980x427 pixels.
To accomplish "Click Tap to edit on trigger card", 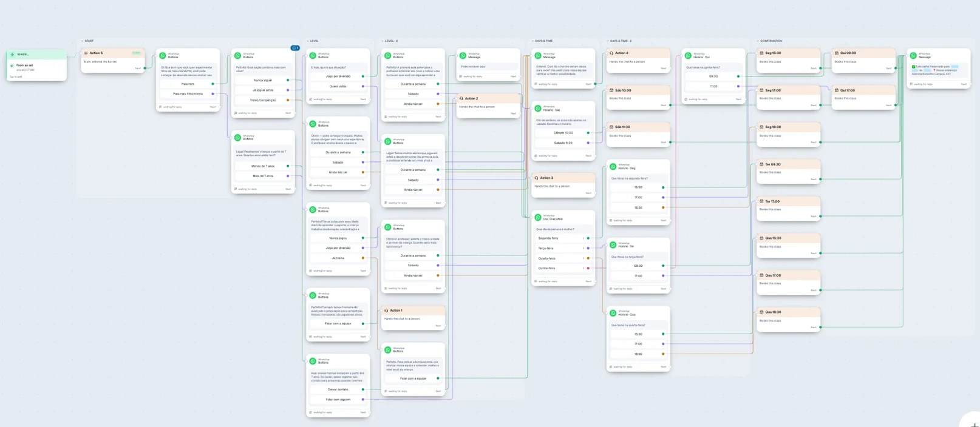I will (x=16, y=77).
